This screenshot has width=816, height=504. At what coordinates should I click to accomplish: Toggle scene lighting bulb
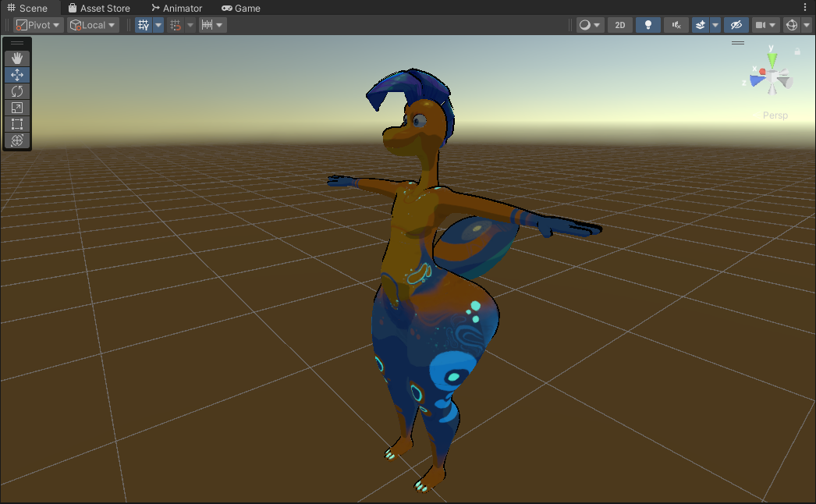click(x=648, y=25)
